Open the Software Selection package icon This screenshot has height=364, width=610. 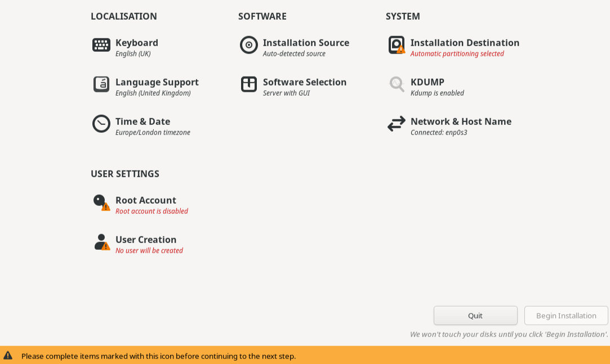point(248,84)
